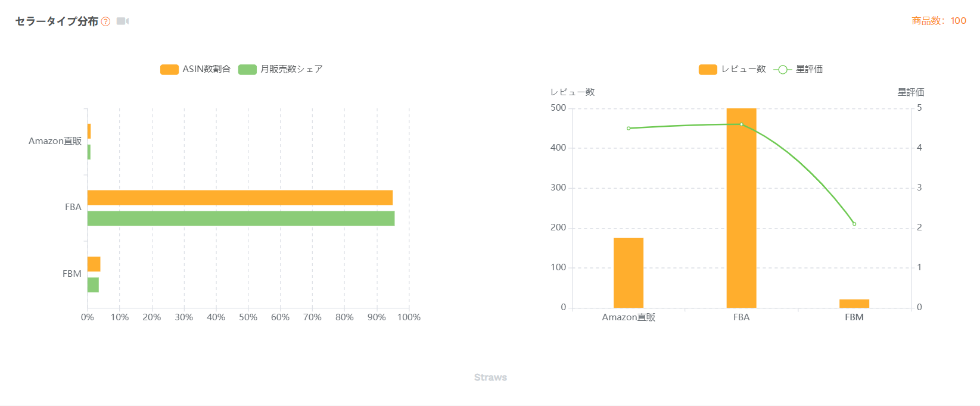Click the FBA green monthly sales bar
The height and width of the screenshot is (406, 980).
[x=241, y=218]
